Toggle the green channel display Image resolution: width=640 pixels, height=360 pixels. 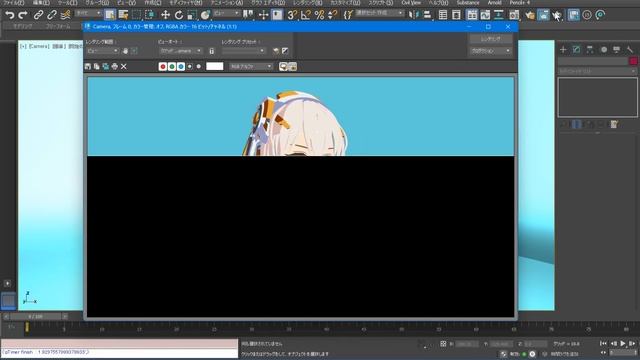click(x=172, y=67)
